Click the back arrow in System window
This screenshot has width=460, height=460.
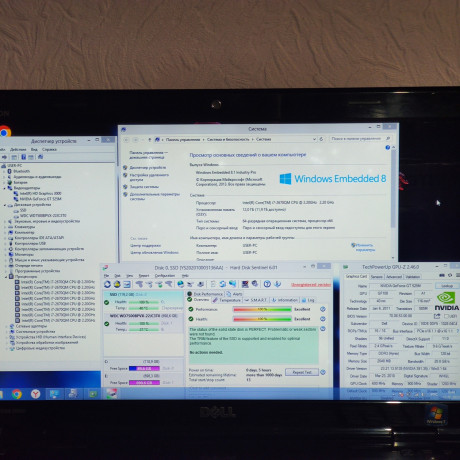(126, 140)
